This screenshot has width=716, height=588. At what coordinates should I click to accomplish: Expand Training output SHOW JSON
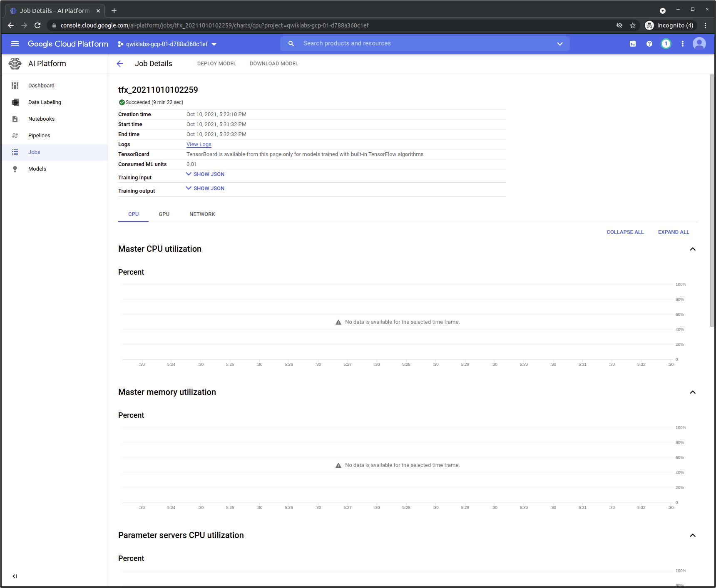click(205, 189)
